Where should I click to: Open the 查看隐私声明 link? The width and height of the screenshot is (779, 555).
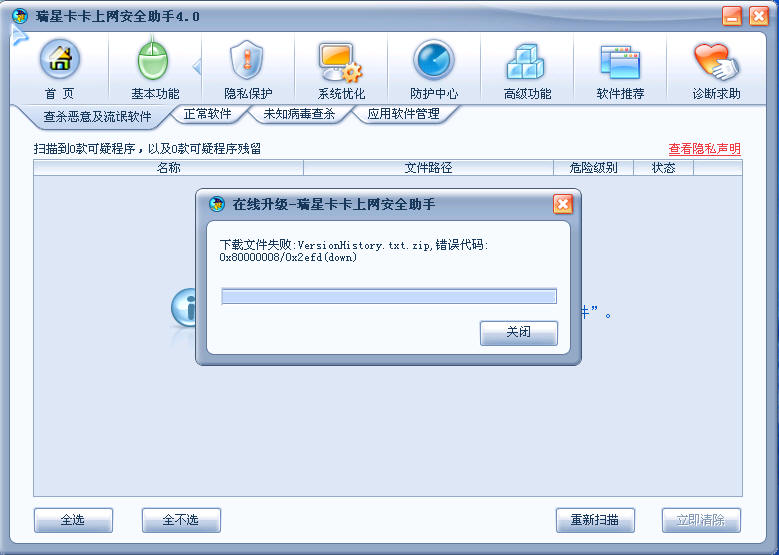tap(704, 149)
